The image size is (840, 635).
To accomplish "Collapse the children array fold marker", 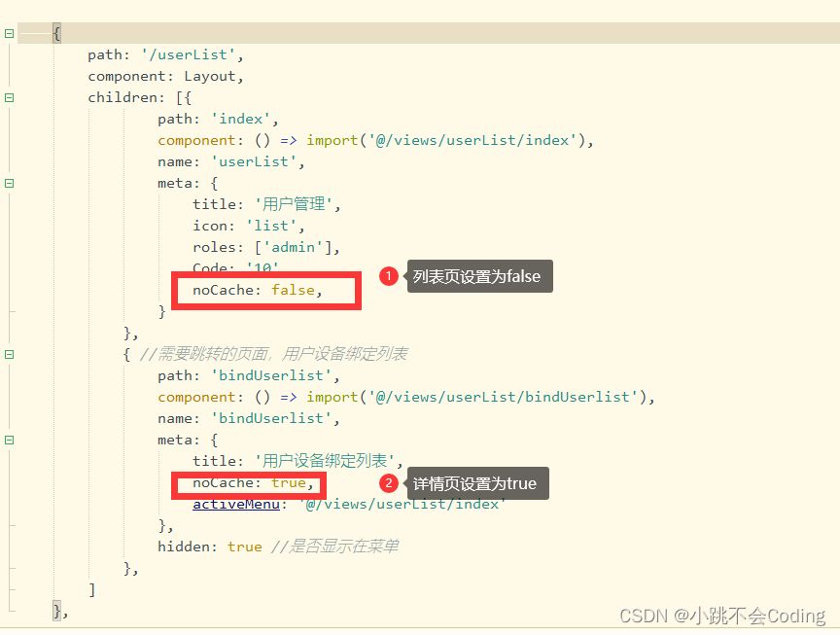I will (9, 97).
